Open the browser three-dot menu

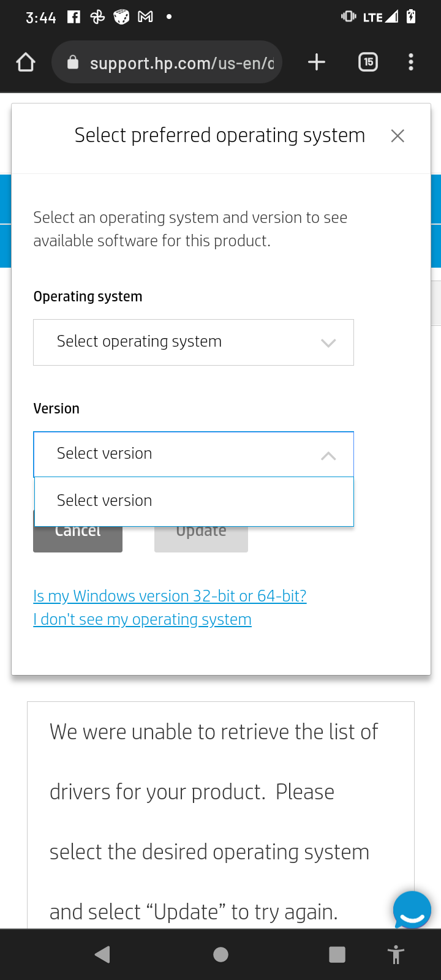coord(411,62)
